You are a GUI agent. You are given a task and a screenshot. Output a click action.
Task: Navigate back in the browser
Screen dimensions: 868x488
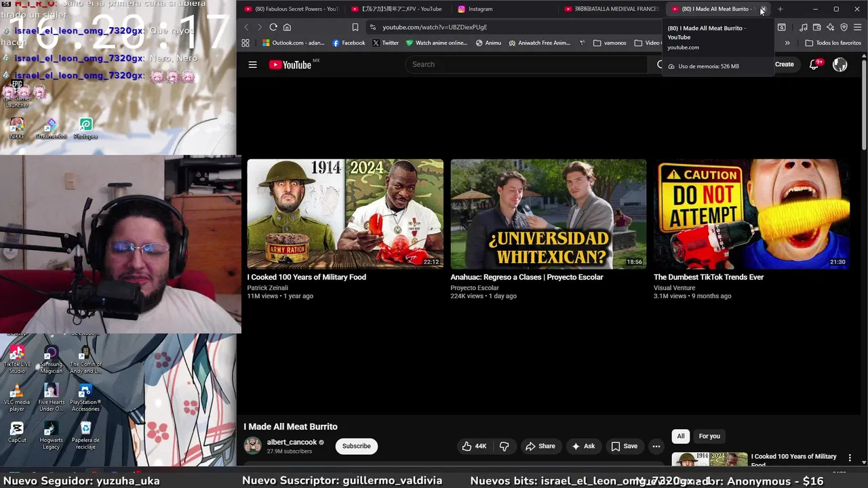click(x=246, y=27)
